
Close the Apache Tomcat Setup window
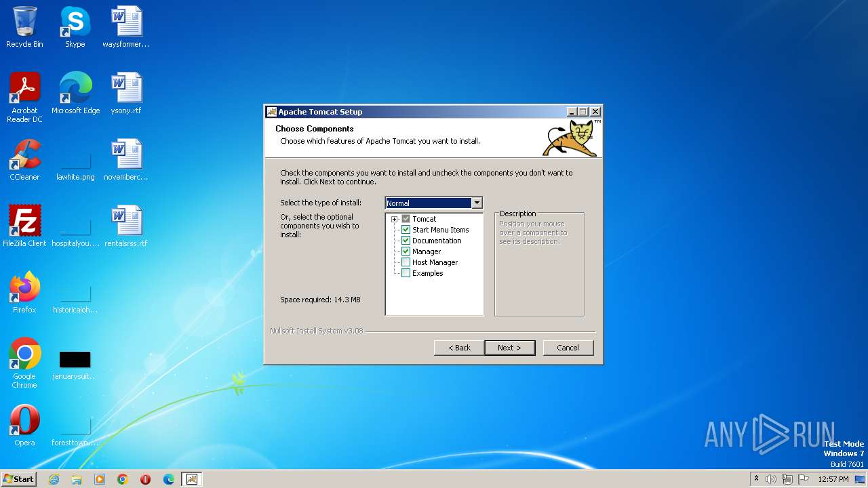click(x=595, y=112)
